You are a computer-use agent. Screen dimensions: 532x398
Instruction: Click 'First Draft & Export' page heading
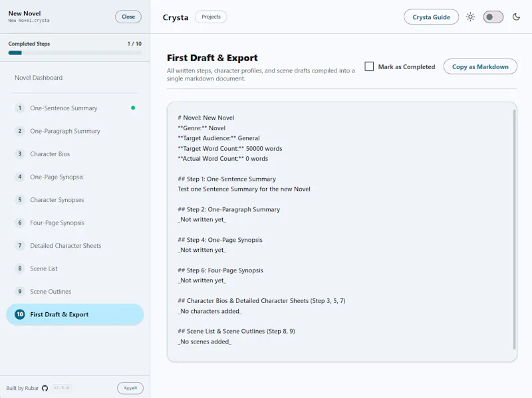click(x=212, y=58)
